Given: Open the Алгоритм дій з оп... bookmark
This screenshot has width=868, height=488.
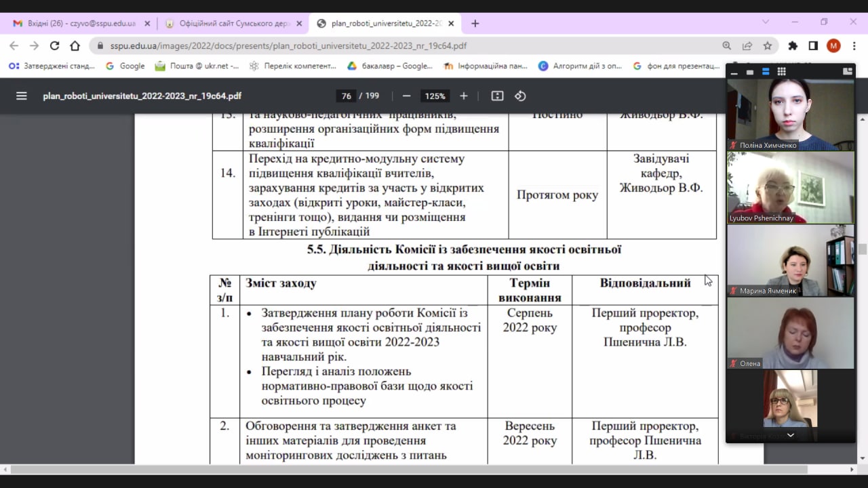Looking at the screenshot, I should coord(580,66).
